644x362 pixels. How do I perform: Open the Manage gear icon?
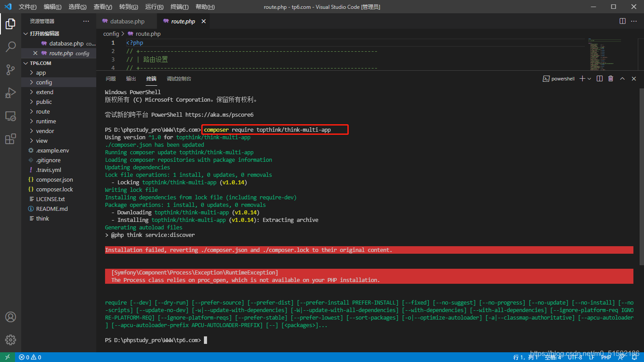click(x=11, y=339)
